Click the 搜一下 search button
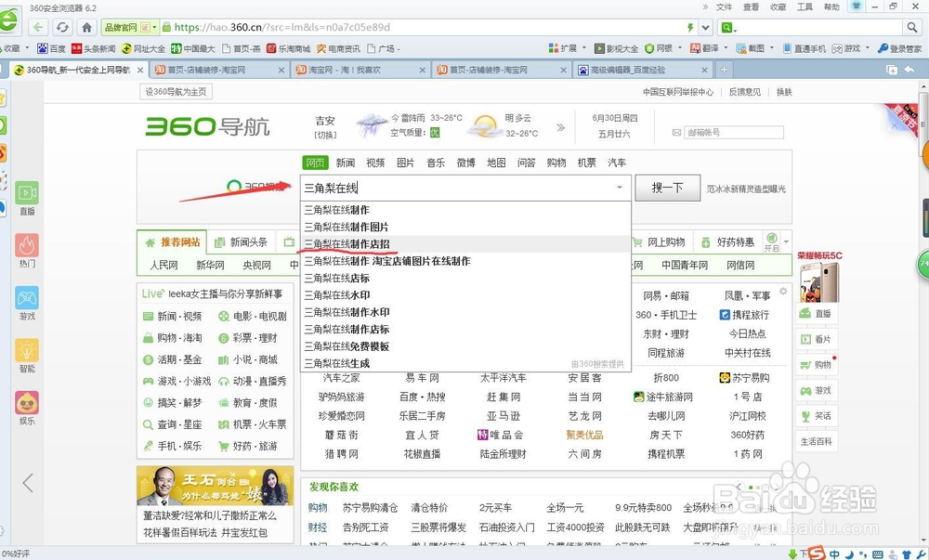Screen dimensions: 929x560 click(x=668, y=189)
